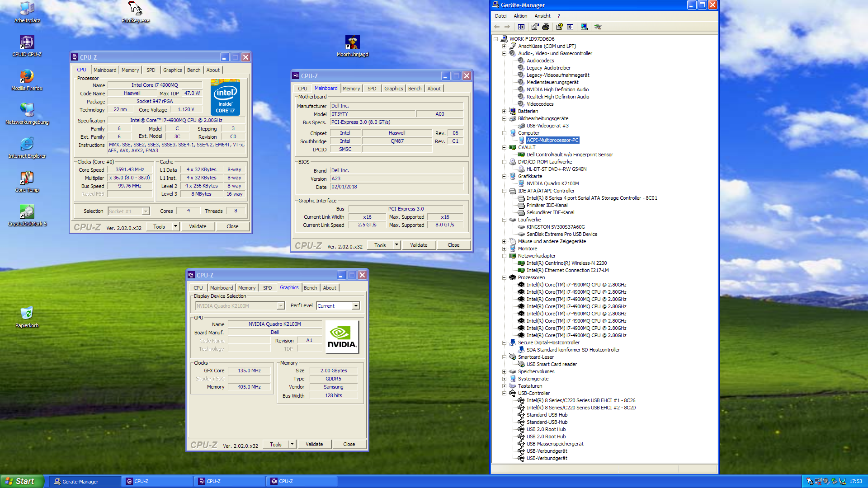Viewport: 868px width, 488px height.
Task: Click the Windows Start button
Action: tap(22, 481)
